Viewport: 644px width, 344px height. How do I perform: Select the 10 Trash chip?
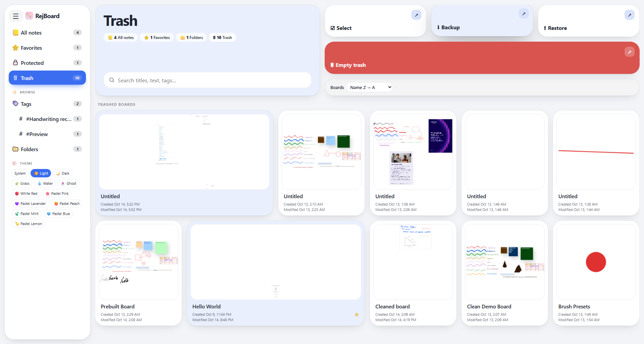(x=223, y=38)
